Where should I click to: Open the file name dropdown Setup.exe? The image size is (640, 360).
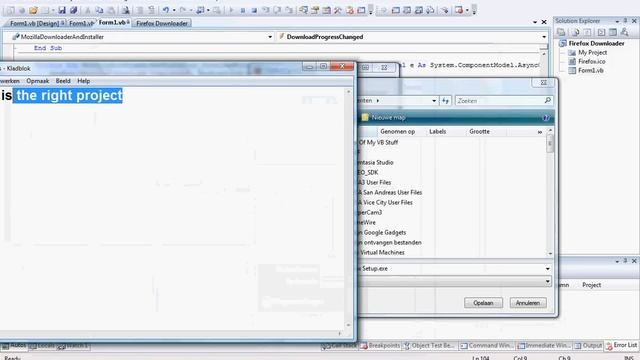[547, 269]
